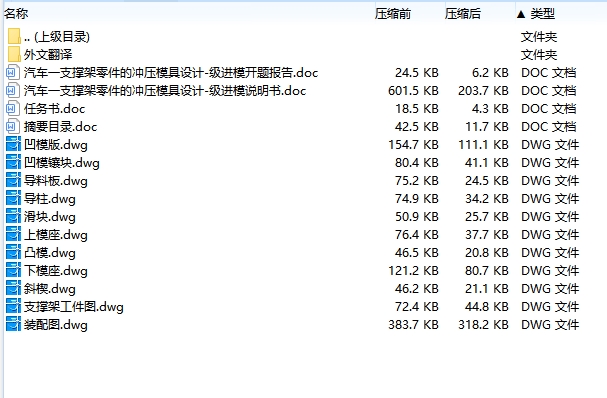Viewport: 607px width, 398px height.
Task: Click the 318.2 KB compressed size value
Action: point(483,324)
